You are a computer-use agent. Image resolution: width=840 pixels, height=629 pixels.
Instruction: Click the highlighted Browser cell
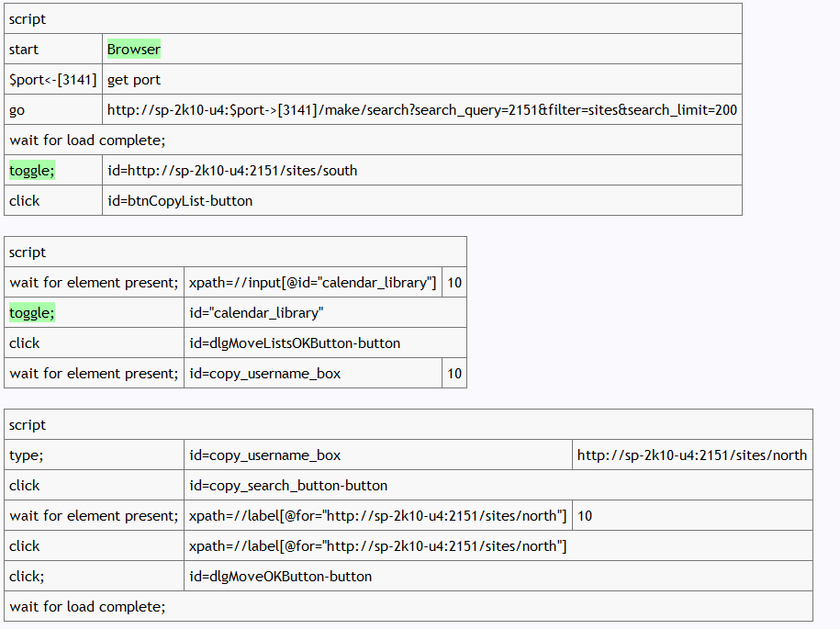tap(134, 50)
